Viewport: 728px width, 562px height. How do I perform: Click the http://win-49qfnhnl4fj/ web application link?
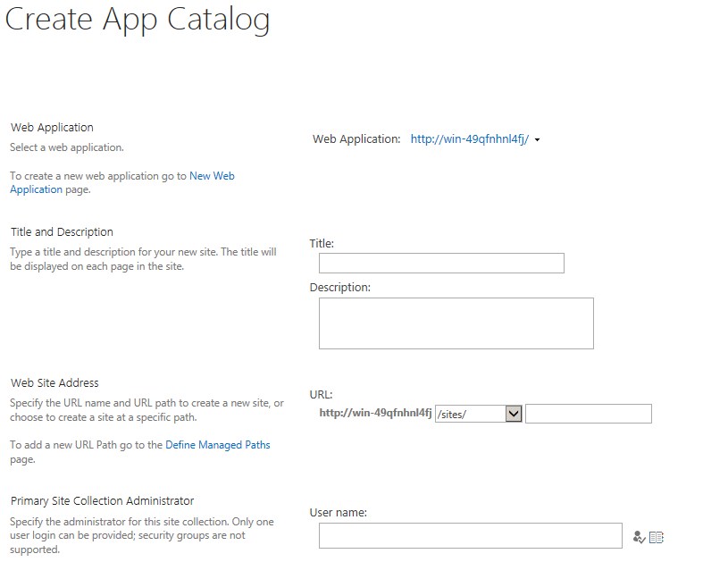click(469, 138)
